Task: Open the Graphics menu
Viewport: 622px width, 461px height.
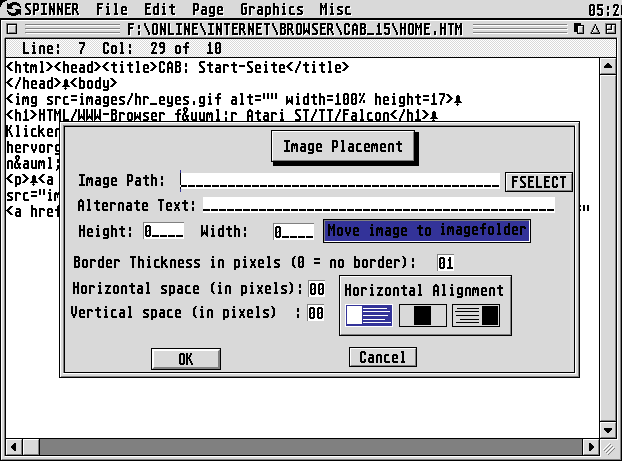Action: coord(271,9)
